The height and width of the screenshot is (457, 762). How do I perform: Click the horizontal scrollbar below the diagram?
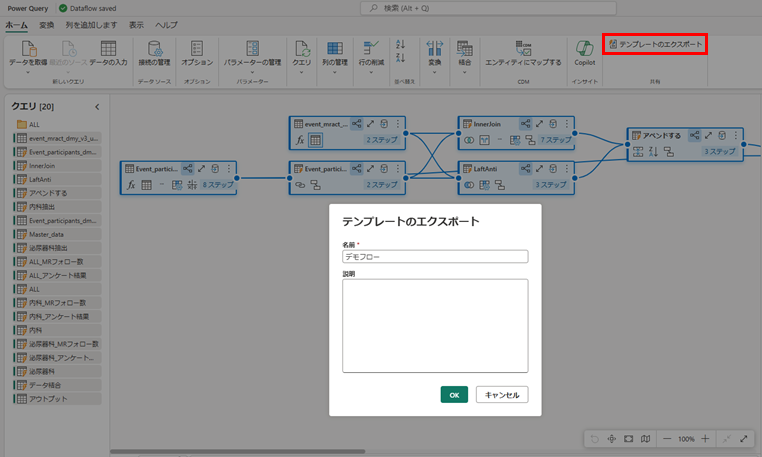coord(238,452)
